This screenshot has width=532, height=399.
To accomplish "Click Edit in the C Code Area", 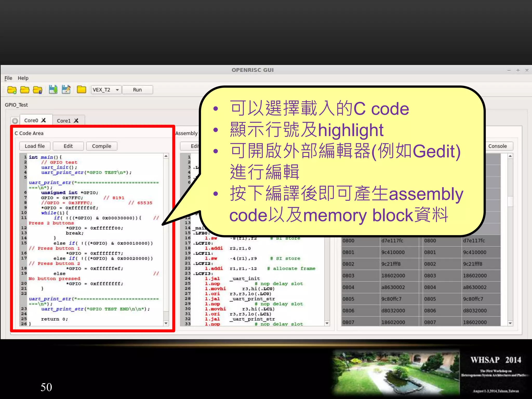I will tap(68, 146).
